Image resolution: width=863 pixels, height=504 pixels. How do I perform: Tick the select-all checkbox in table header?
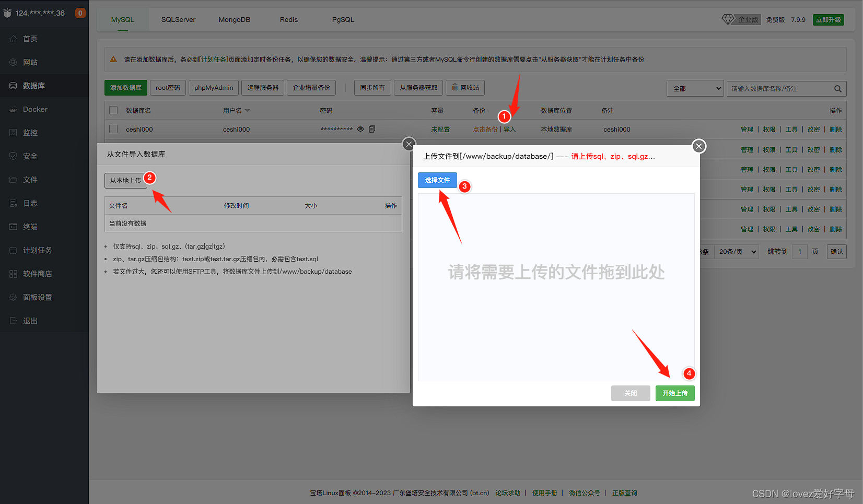pos(113,110)
